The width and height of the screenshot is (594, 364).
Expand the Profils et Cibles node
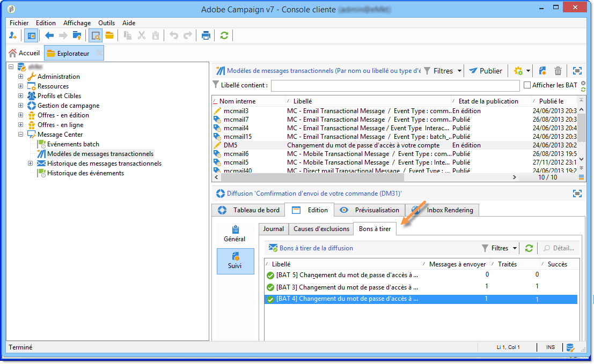pos(21,96)
